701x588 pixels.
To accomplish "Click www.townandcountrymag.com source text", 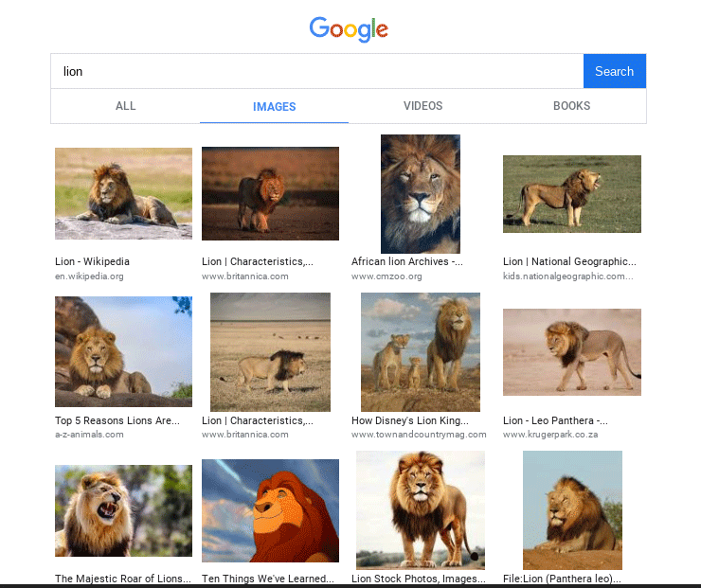I will (419, 435).
